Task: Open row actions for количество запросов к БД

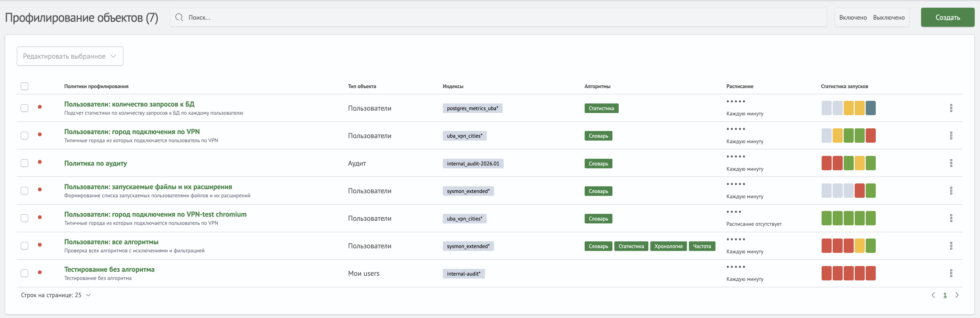Action: (951, 108)
